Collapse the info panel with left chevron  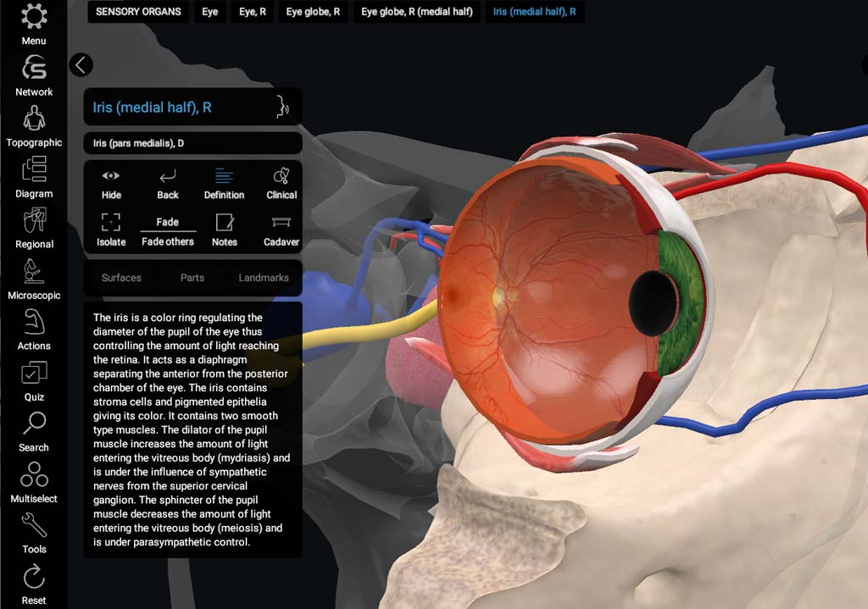[81, 64]
